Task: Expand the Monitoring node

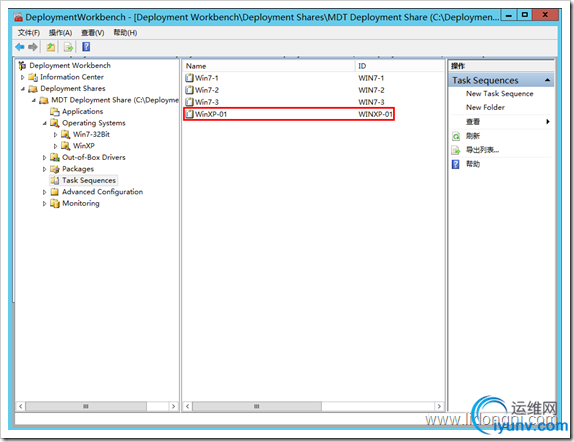Action: pyautogui.click(x=44, y=203)
